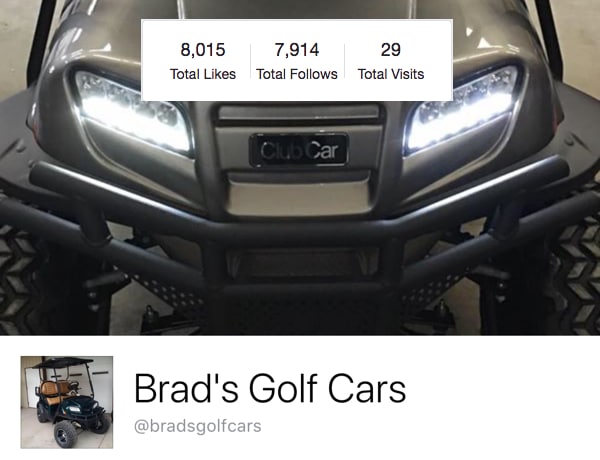This screenshot has width=600, height=460.
Task: Click the 8,015 likes count
Action: pos(203,50)
